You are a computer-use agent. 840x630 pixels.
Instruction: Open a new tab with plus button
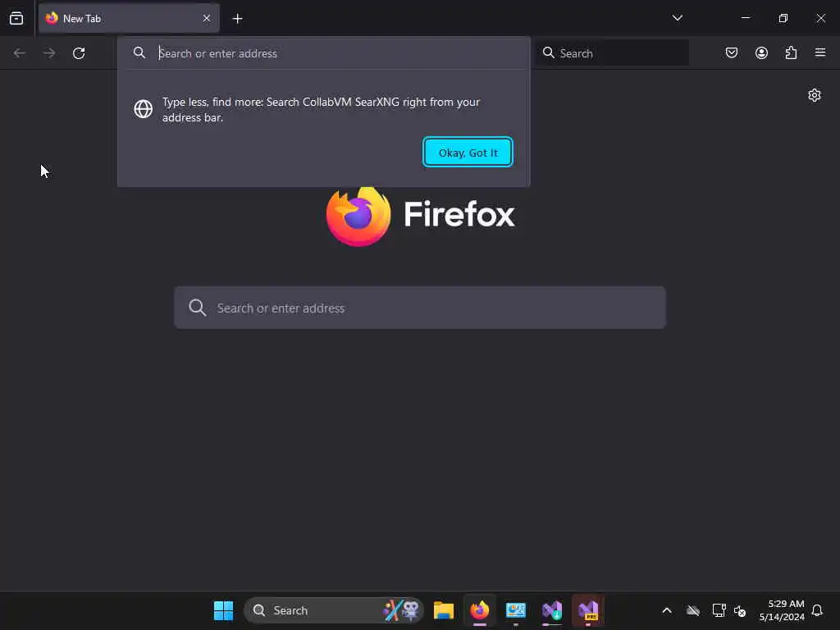237,19
